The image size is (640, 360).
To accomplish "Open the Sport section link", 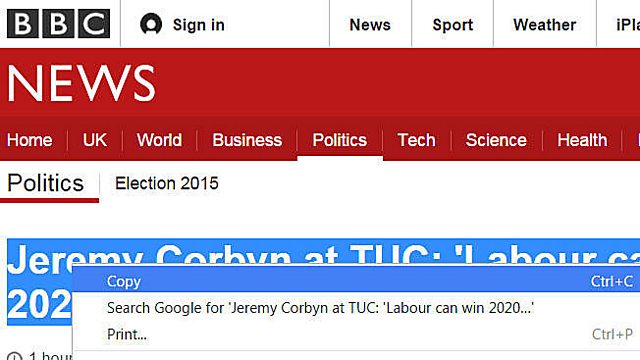I will pos(453,25).
